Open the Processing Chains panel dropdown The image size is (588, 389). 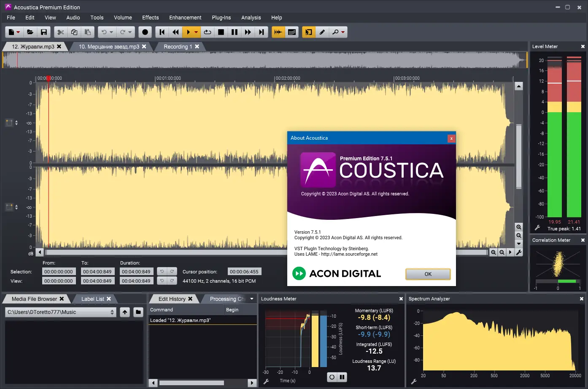pos(251,299)
